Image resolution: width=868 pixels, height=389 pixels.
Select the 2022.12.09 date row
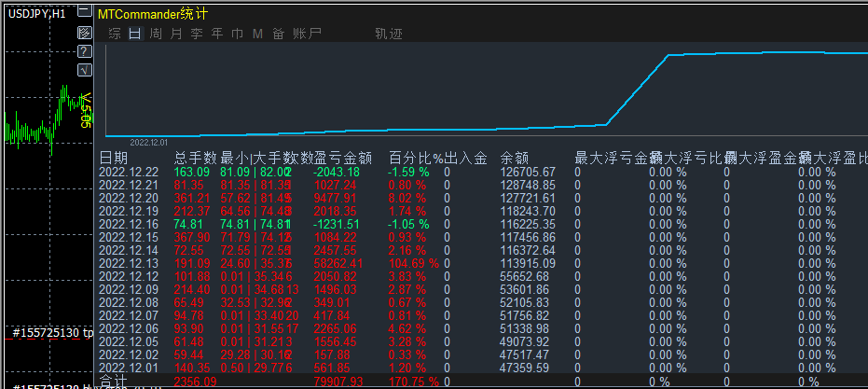tap(129, 289)
